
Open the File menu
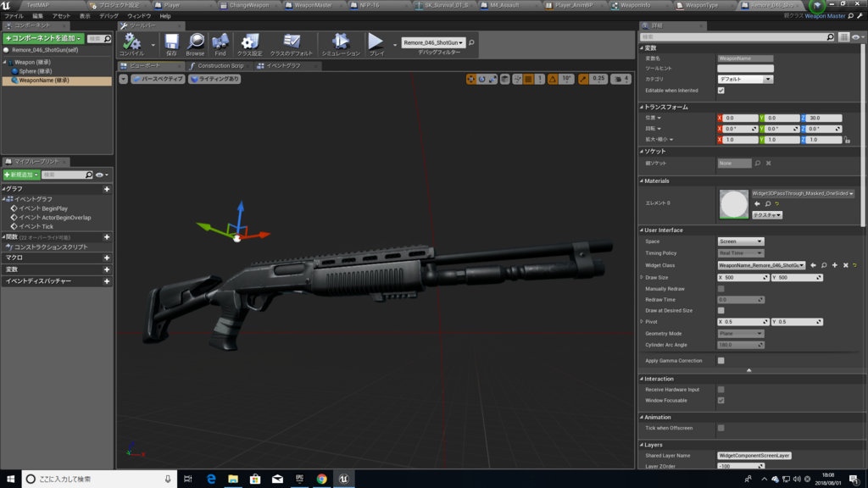pyautogui.click(x=14, y=16)
